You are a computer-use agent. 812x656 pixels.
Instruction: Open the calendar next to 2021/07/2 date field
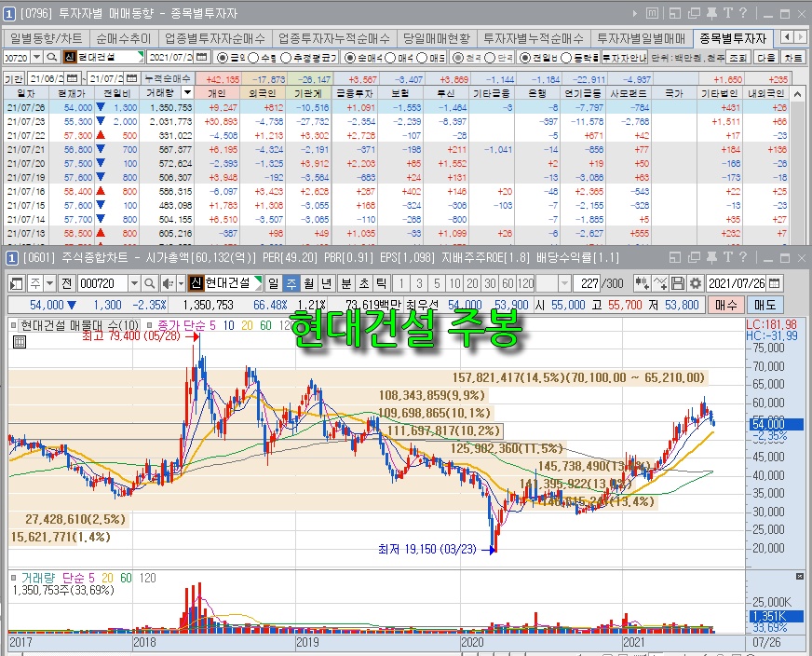pyautogui.click(x=202, y=57)
